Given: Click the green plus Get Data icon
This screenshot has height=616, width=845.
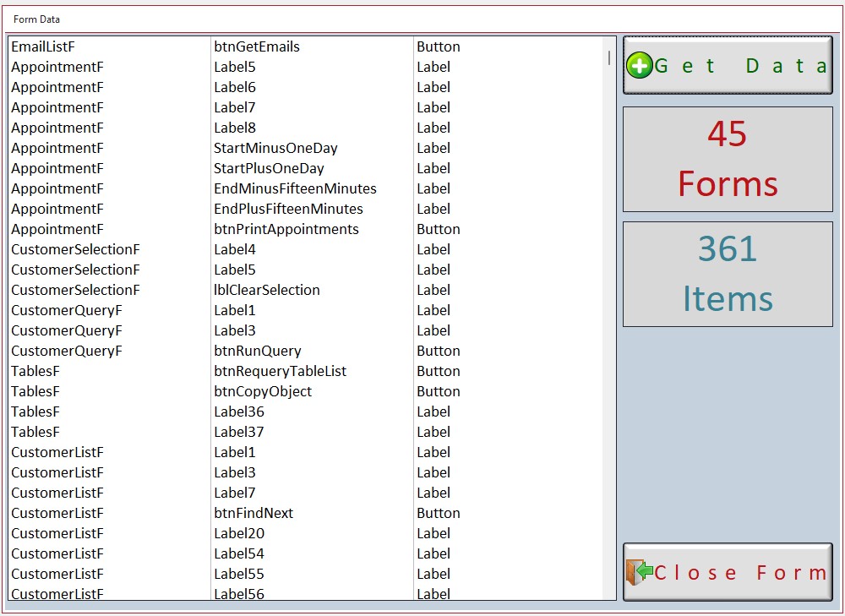Looking at the screenshot, I should click(640, 65).
